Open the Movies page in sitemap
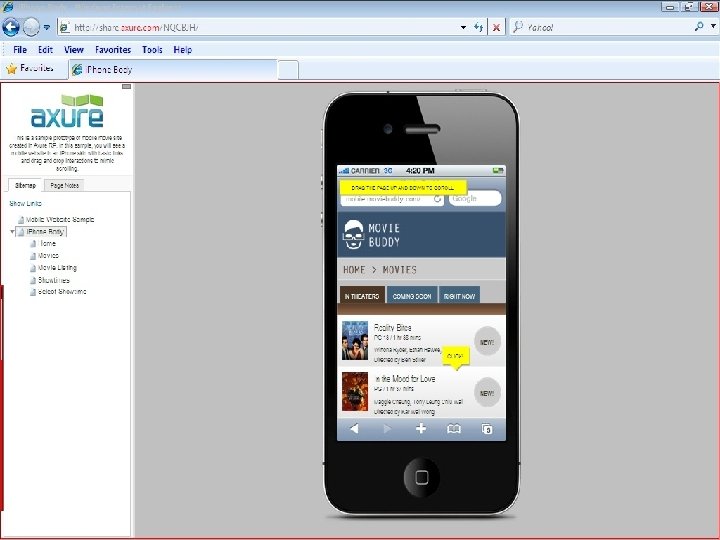The width and height of the screenshot is (720, 540). [48, 255]
